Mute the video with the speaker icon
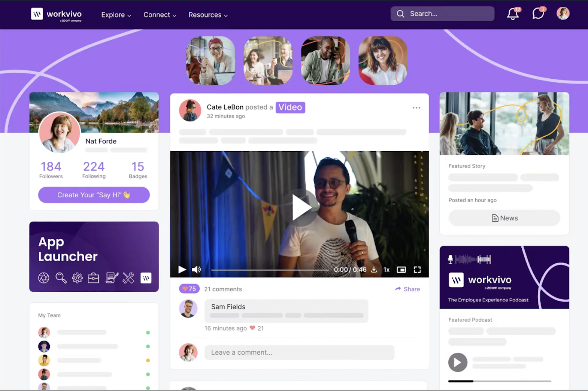The height and width of the screenshot is (391, 588). click(x=196, y=270)
